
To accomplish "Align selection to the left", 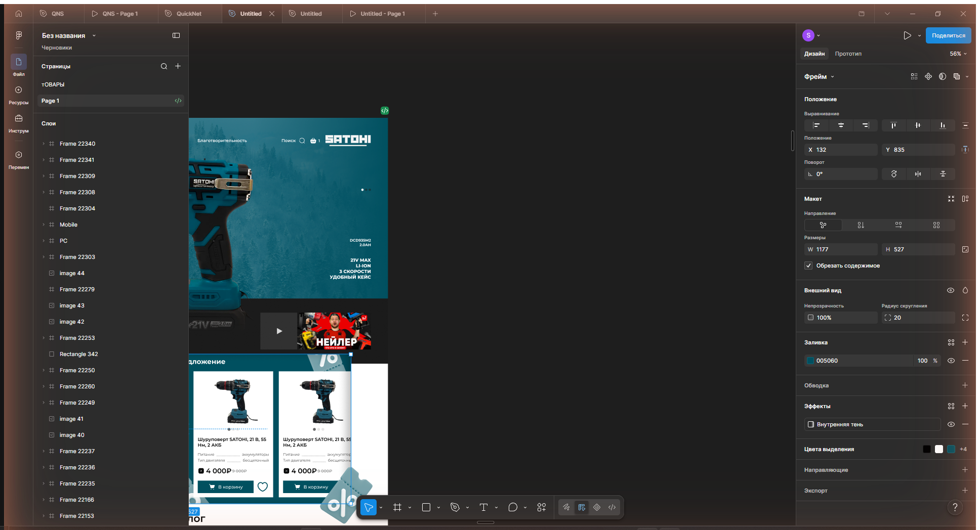I will [816, 125].
